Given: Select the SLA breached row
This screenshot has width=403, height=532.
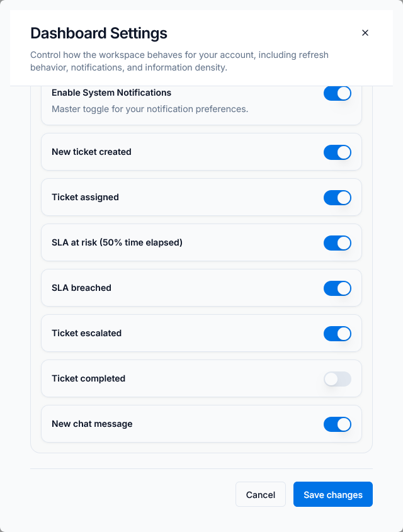Looking at the screenshot, I should tap(82, 288).
